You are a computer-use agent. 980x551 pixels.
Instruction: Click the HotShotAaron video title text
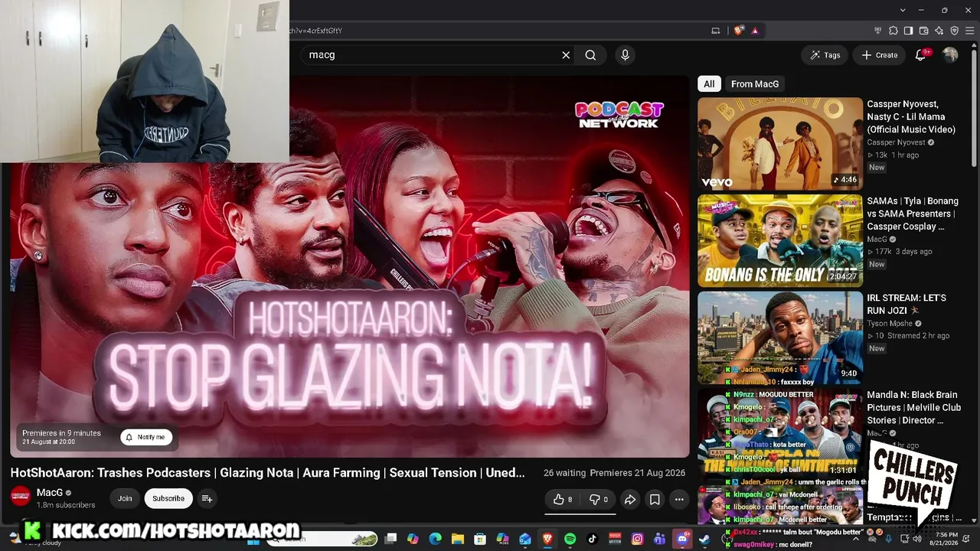point(267,473)
